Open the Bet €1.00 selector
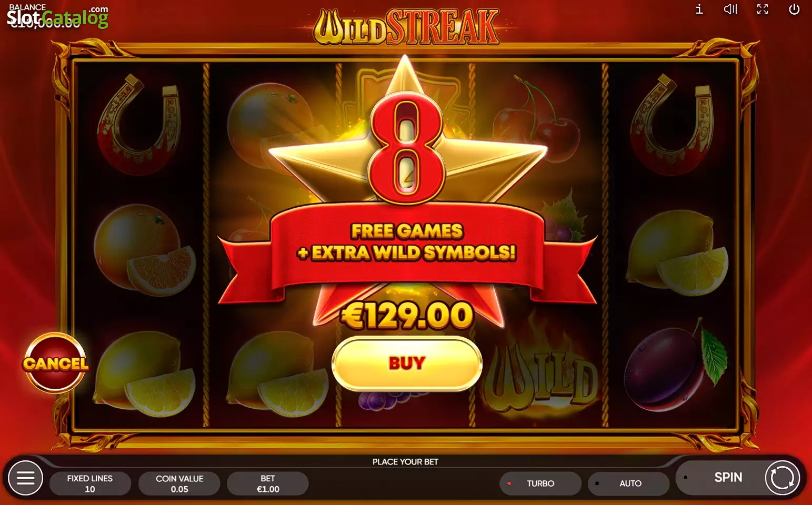Screen dimensions: 812x505 pyautogui.click(x=268, y=483)
